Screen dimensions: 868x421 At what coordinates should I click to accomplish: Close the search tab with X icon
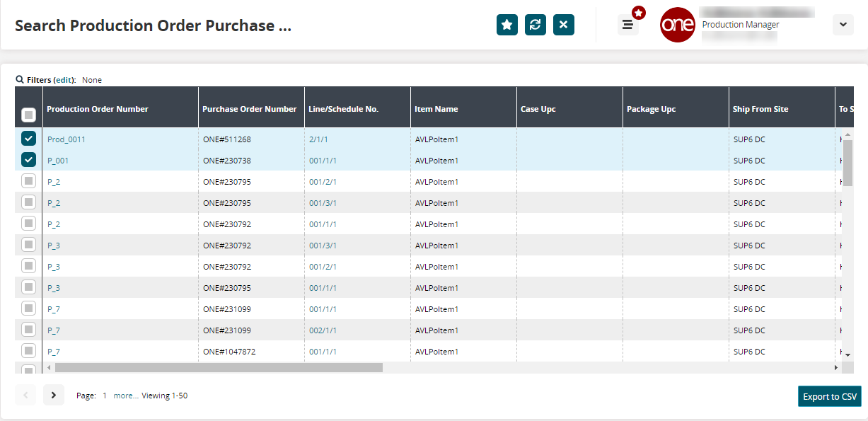563,25
